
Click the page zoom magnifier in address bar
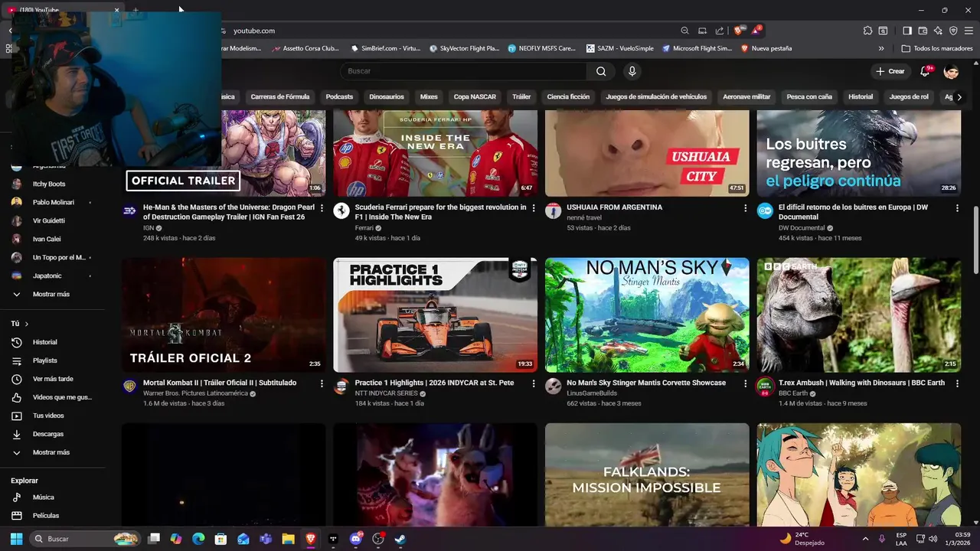tap(685, 31)
